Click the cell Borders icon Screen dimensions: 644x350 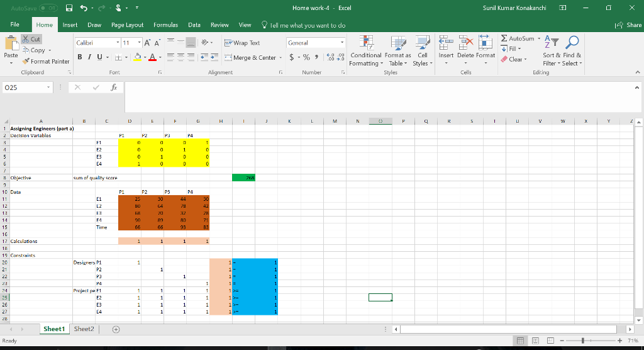click(118, 57)
